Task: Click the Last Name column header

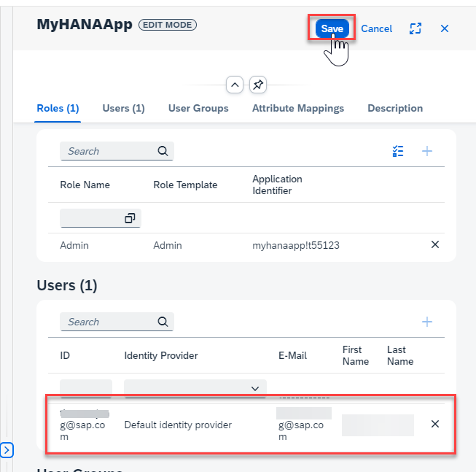Action: pyautogui.click(x=400, y=355)
